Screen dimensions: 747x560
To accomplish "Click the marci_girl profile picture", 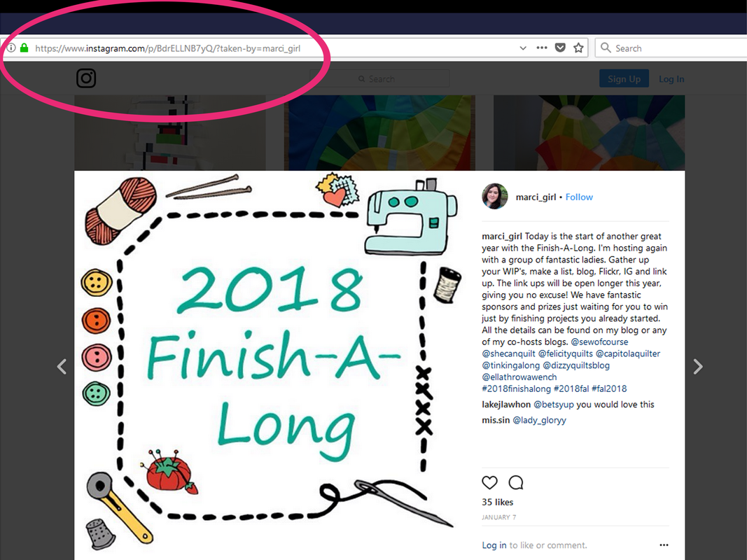I will pyautogui.click(x=494, y=196).
